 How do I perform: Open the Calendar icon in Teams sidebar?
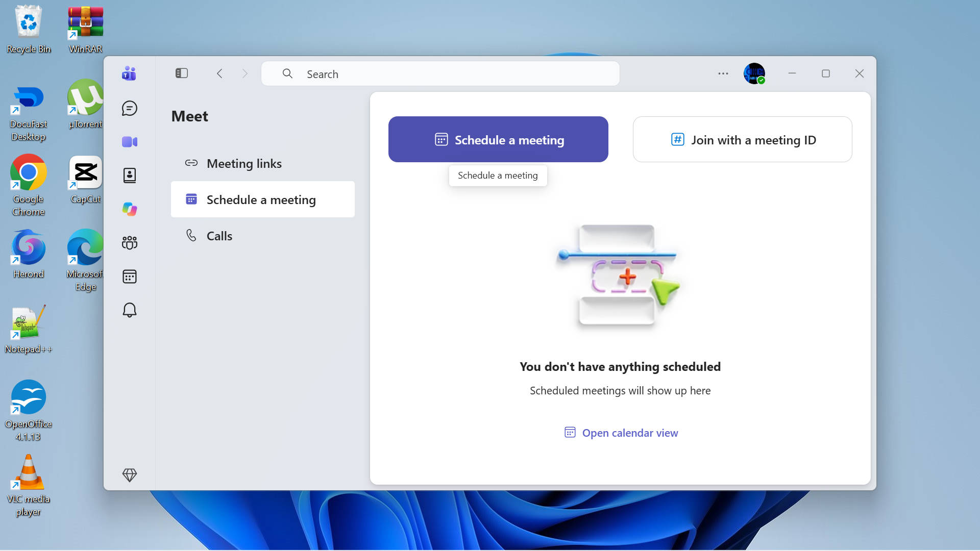coord(130,277)
